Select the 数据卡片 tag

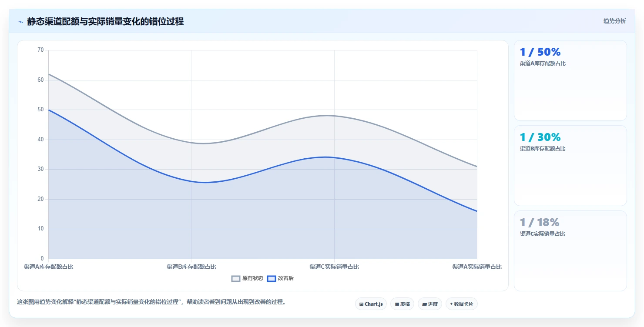(462, 304)
